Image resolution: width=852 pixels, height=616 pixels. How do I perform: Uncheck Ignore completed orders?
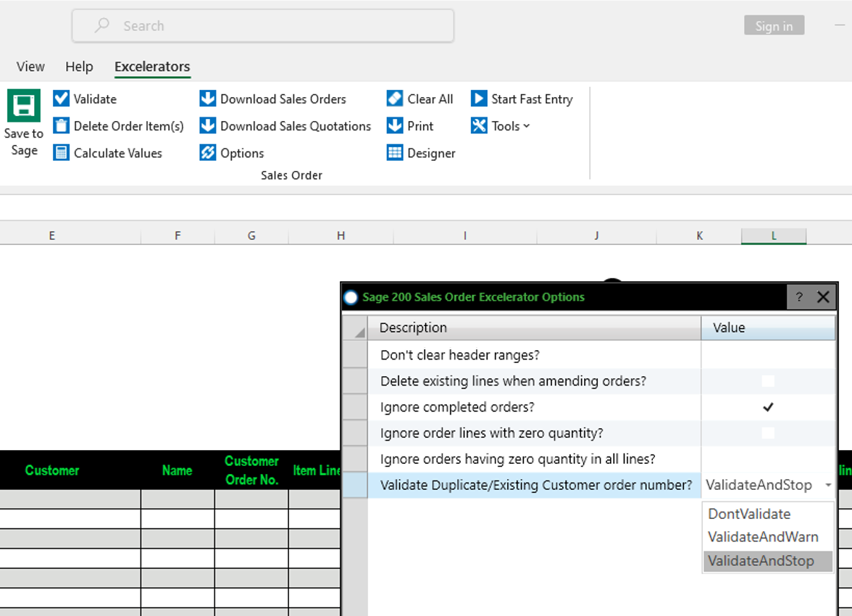768,407
